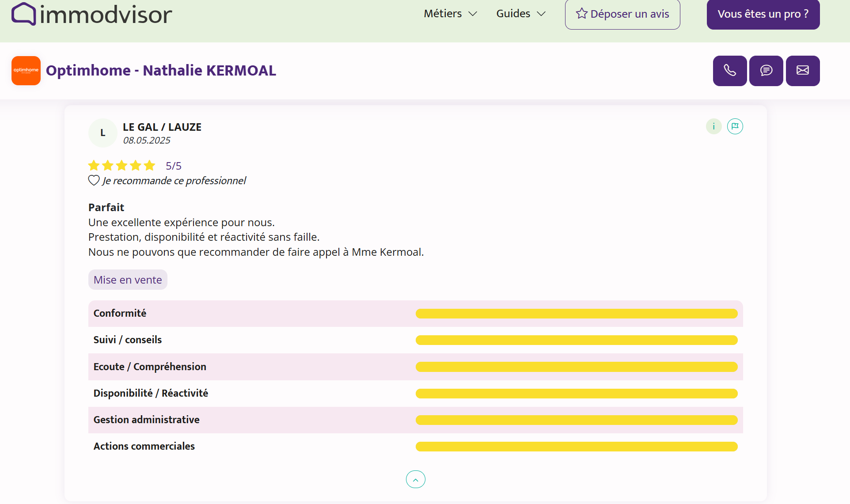This screenshot has height=504, width=850.
Task: Open chat with the message bubble icon
Action: pos(766,71)
